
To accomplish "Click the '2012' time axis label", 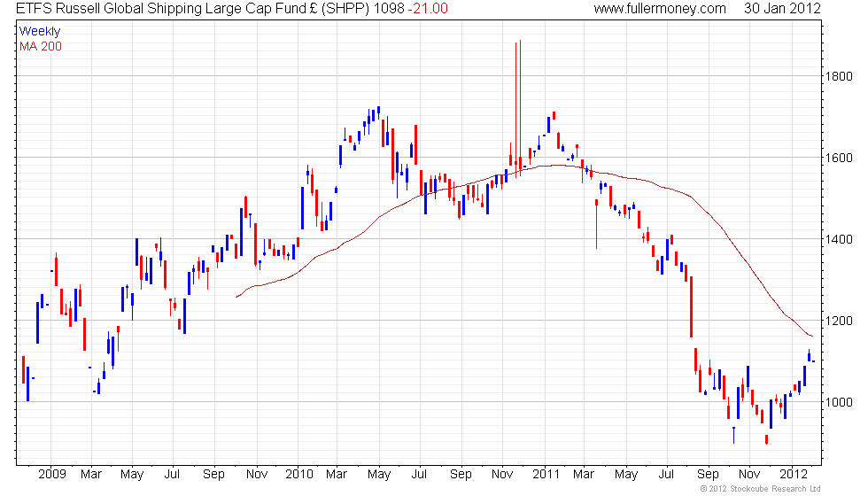I will 794,474.
